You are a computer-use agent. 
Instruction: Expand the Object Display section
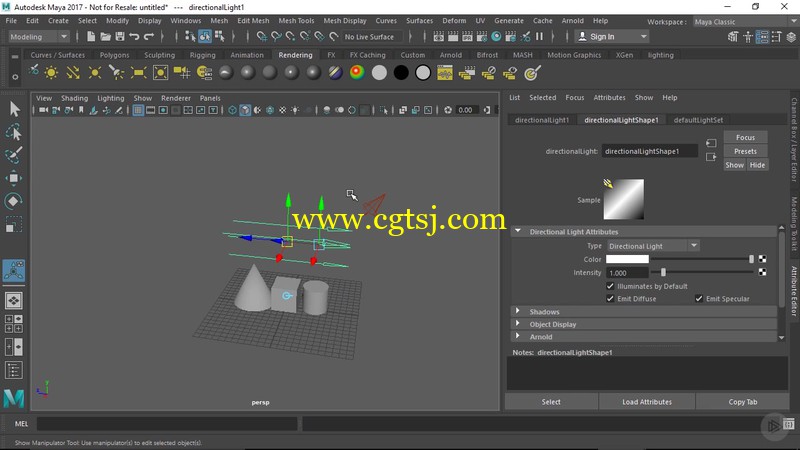[x=517, y=323]
